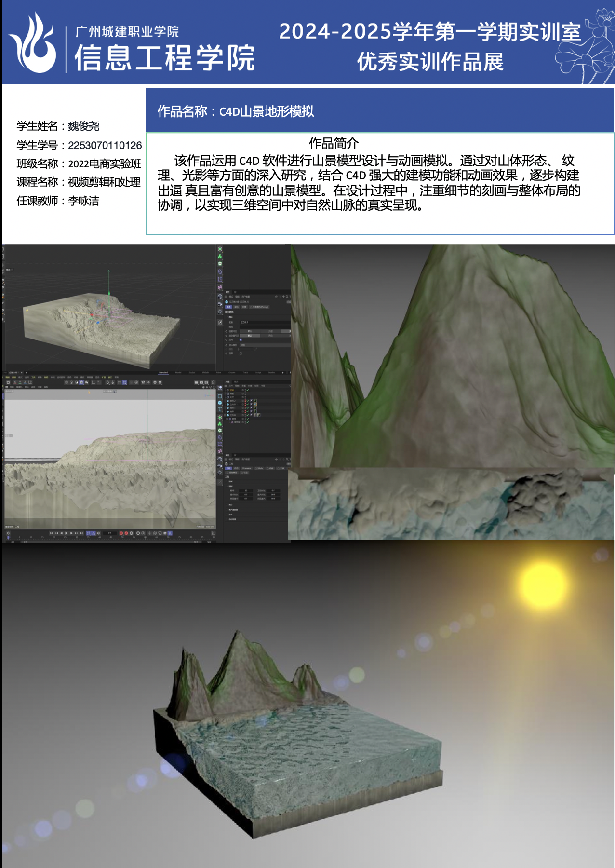
Task: Jump to the end of the animation
Action: [81, 533]
